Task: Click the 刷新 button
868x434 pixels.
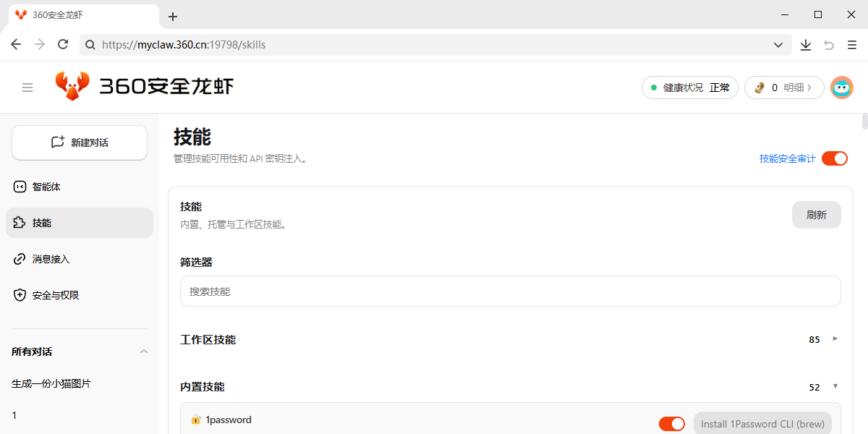Action: tap(816, 215)
